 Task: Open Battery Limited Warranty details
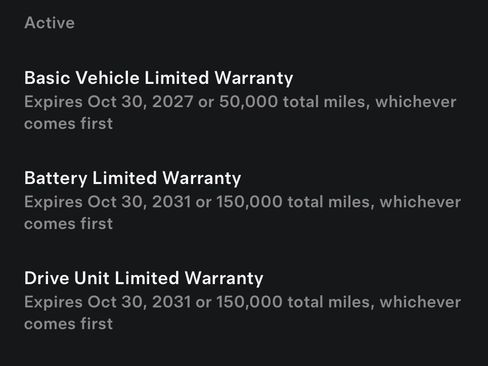pos(133,178)
